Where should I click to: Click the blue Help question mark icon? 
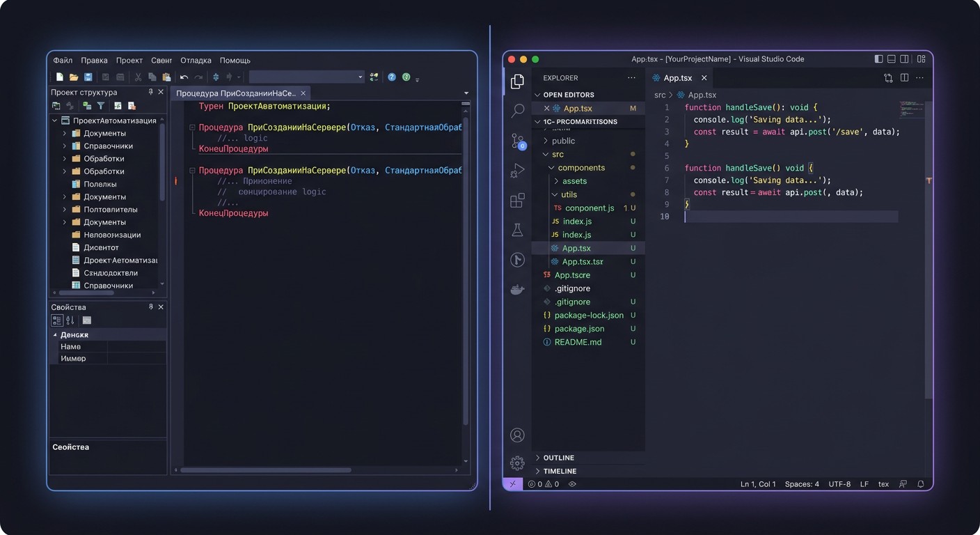coord(392,77)
